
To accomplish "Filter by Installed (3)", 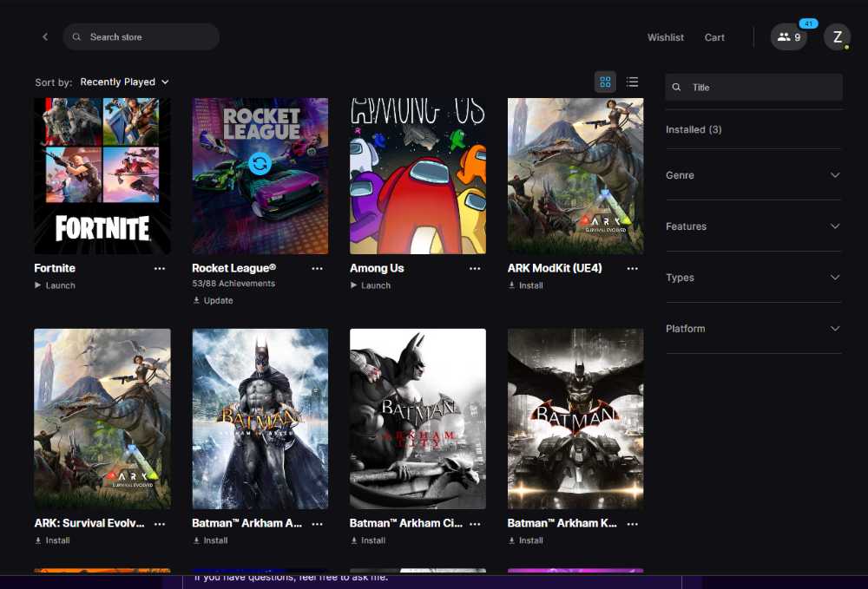I will click(694, 129).
